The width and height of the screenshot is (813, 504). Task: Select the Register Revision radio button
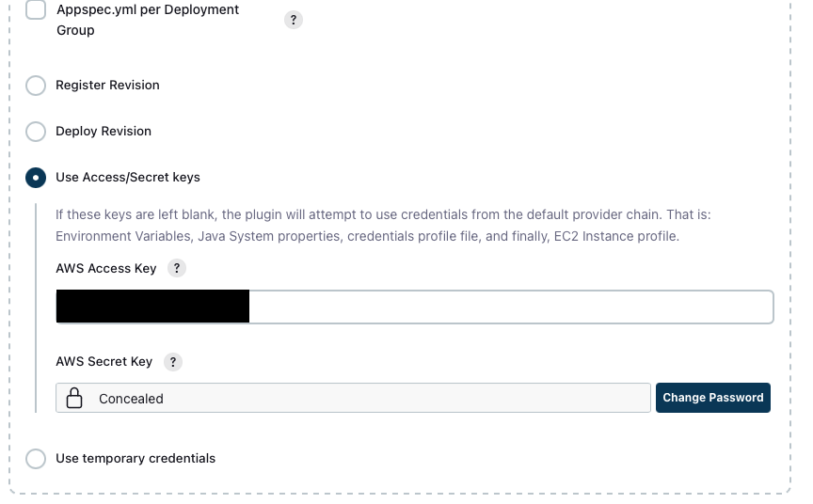tap(36, 86)
